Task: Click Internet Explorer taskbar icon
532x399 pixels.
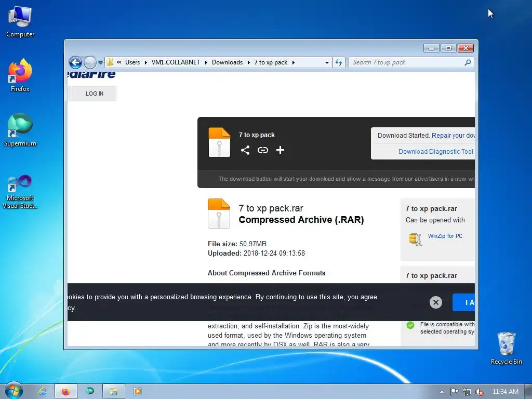Action: point(42,392)
